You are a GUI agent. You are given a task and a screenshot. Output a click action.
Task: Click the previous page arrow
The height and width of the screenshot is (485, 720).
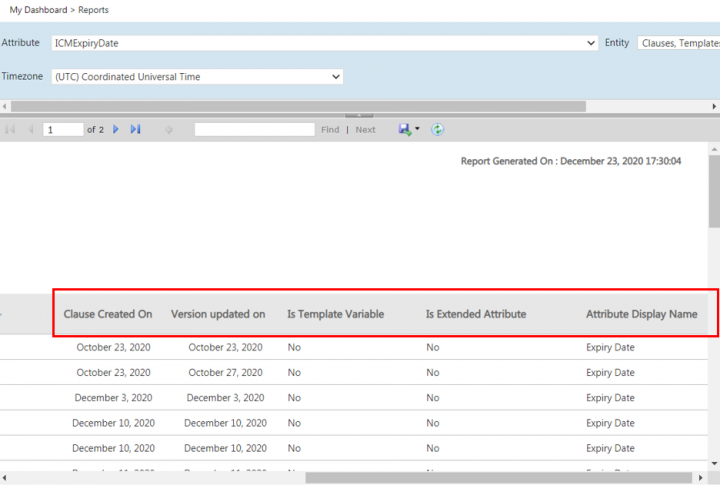point(30,130)
